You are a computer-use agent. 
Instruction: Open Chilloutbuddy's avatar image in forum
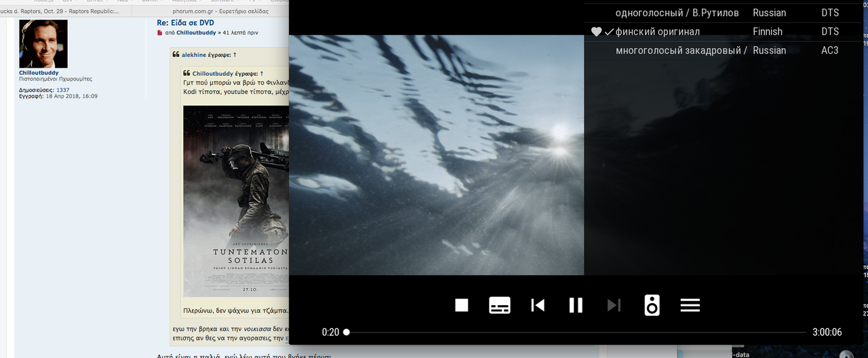tap(43, 43)
